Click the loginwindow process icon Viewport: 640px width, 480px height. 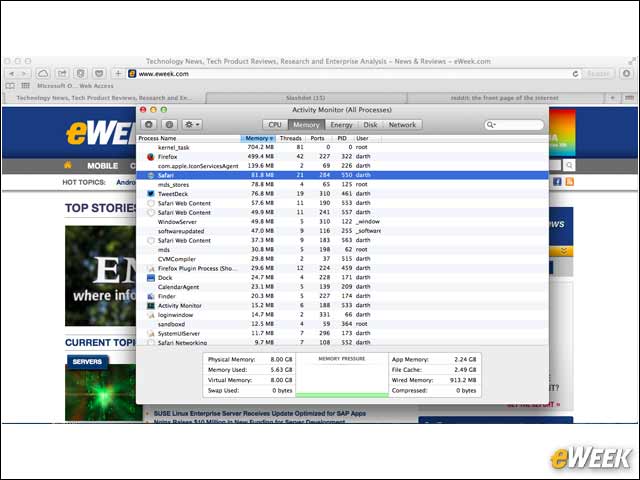coord(151,315)
